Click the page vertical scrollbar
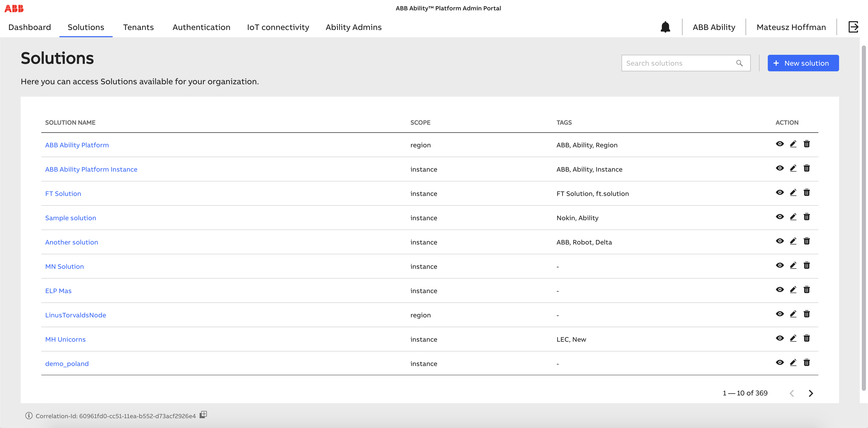The image size is (868, 428). (x=864, y=218)
